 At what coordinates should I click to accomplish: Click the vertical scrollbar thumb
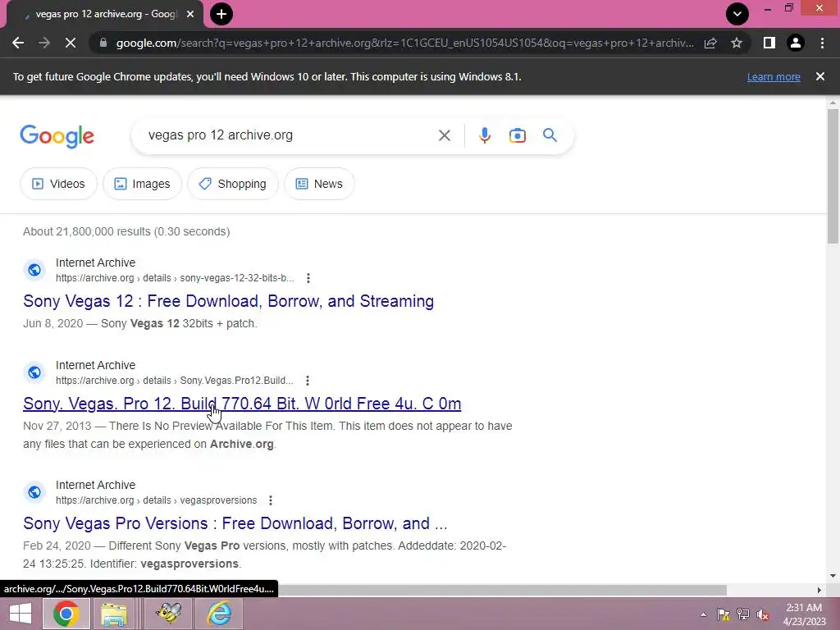pyautogui.click(x=833, y=176)
